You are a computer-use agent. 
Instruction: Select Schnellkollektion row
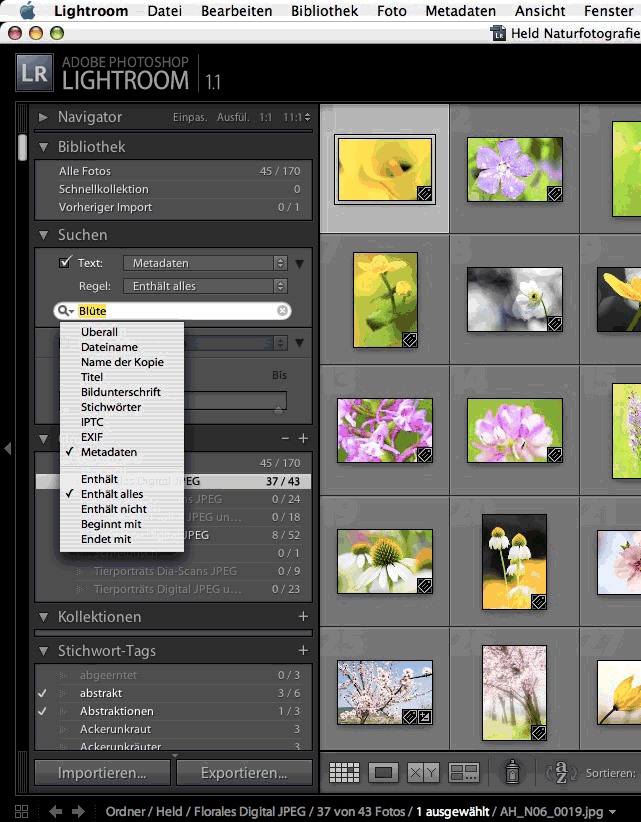click(173, 189)
